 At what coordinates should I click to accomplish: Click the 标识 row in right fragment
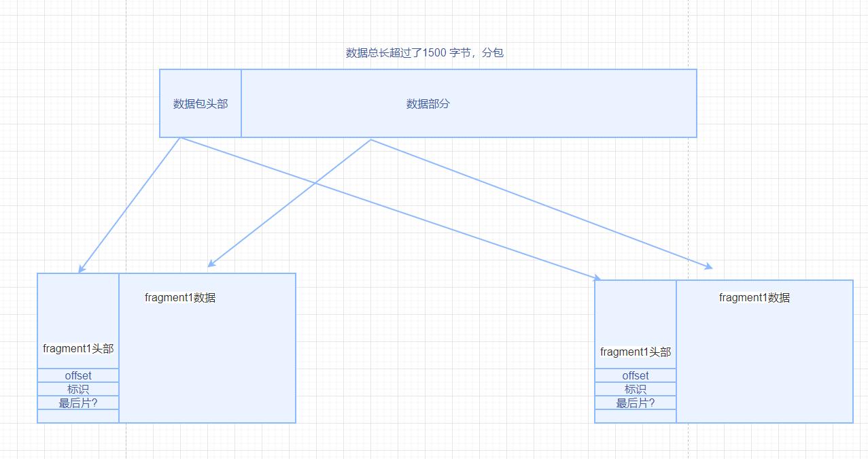point(636,390)
